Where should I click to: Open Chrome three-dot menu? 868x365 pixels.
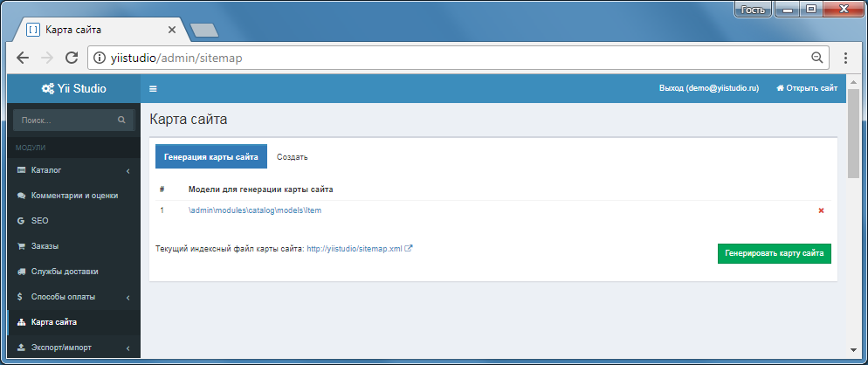(x=845, y=58)
